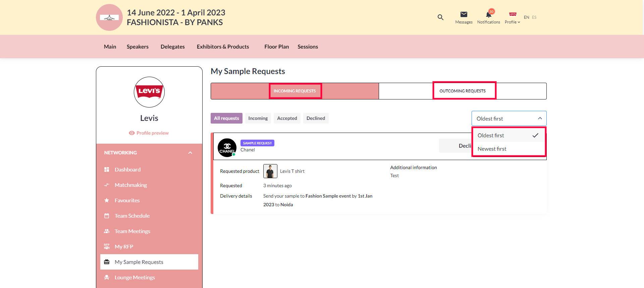Click the search magnifier icon

(440, 17)
